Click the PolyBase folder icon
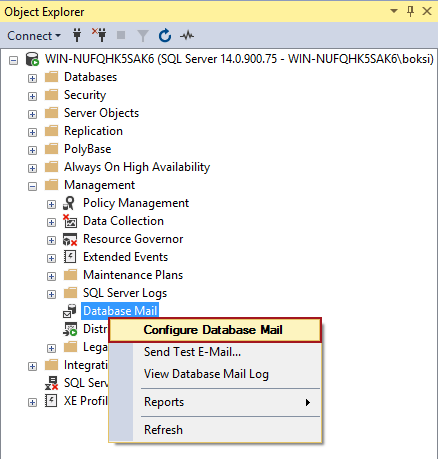 point(51,149)
